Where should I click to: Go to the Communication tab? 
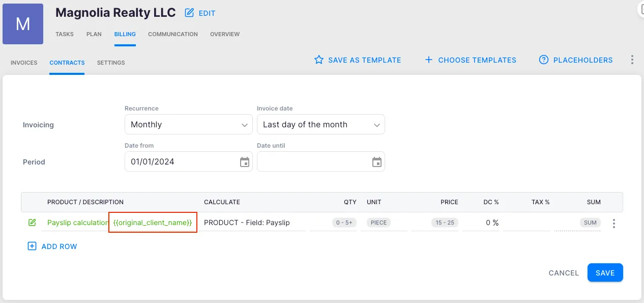(x=173, y=34)
